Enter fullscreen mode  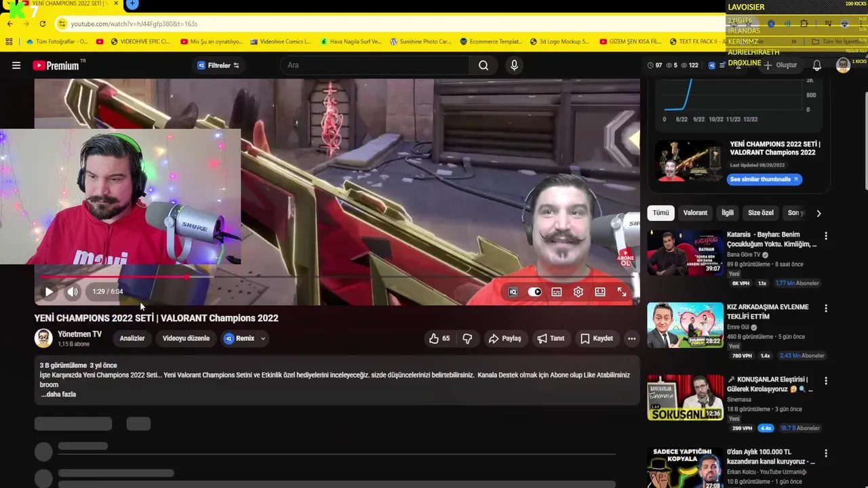[x=622, y=291]
